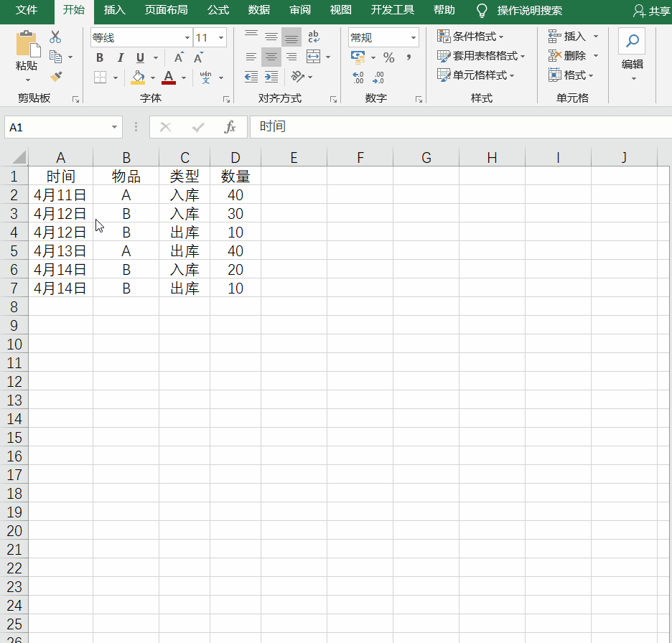Image resolution: width=672 pixels, height=643 pixels.
Task: Toggle Bold formatting
Action: pyautogui.click(x=99, y=57)
